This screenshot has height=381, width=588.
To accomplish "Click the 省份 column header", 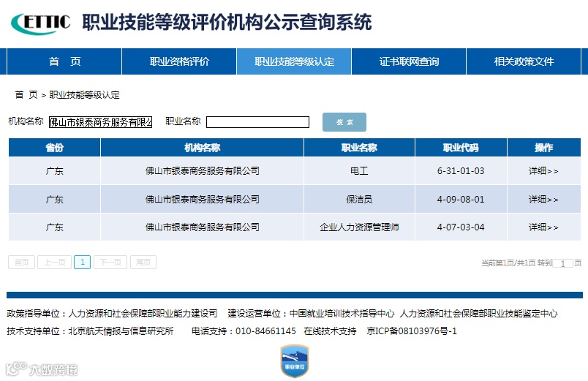I will (54, 148).
